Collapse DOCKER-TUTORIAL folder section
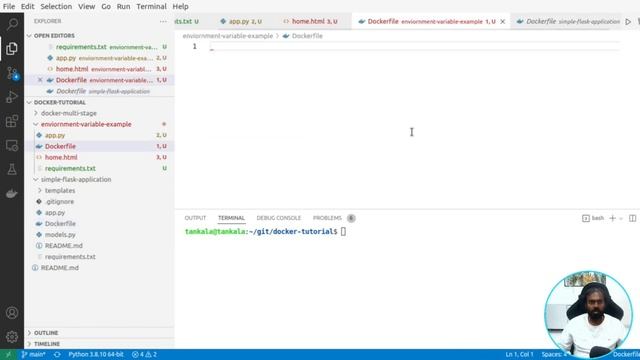Screen dimensions: 640x360 (x=60, y=102)
